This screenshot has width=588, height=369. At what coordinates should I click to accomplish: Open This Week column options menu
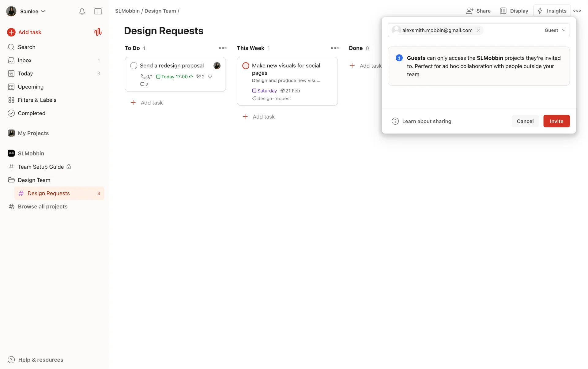coord(335,48)
